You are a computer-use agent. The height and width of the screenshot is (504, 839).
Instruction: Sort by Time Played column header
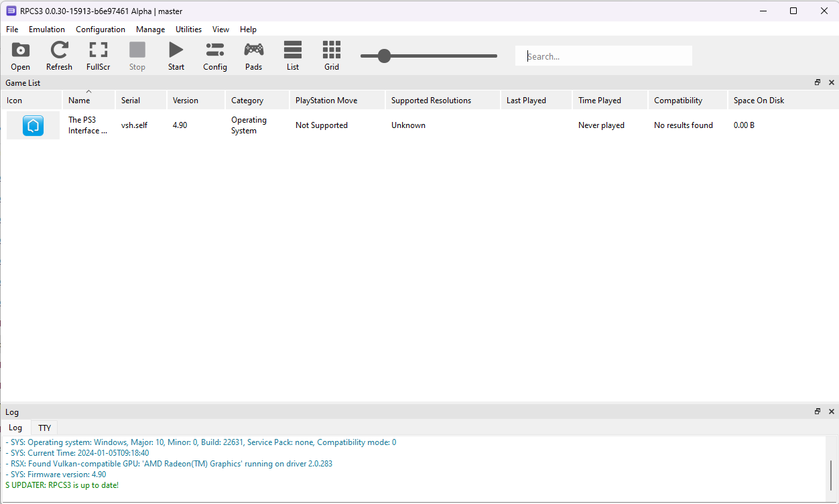click(610, 101)
